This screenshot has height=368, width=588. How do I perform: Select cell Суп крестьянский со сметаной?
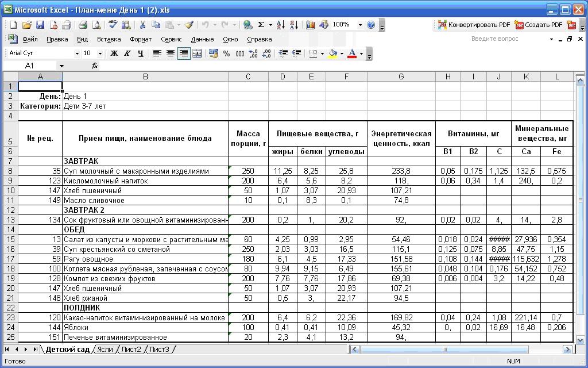[145, 250]
